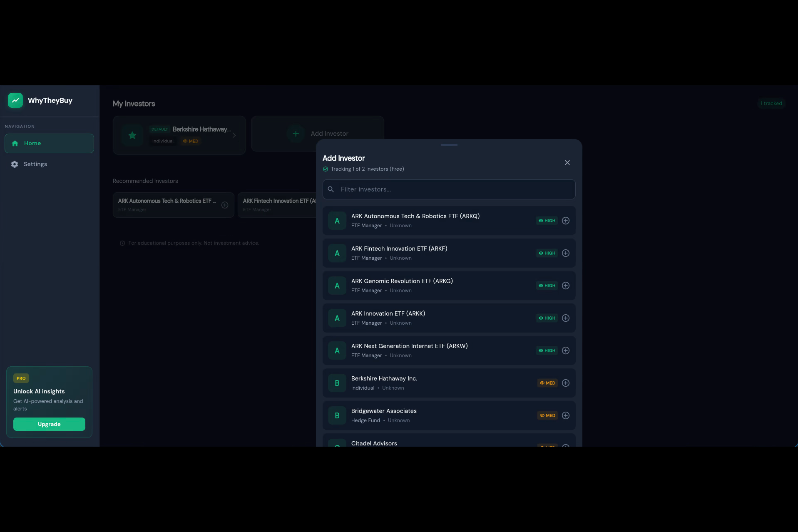798x532 pixels.
Task: Click MED badge on Bridgewater Associates row
Action: tap(547, 415)
